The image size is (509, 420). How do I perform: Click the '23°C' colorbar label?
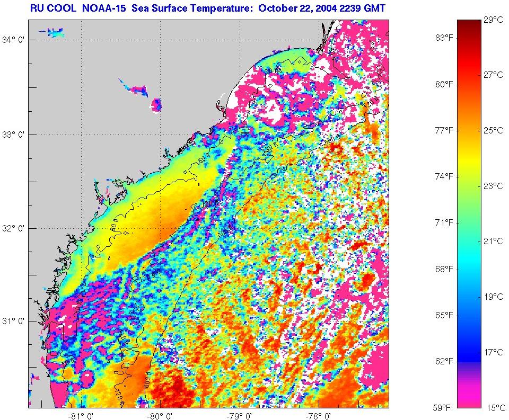click(x=494, y=186)
